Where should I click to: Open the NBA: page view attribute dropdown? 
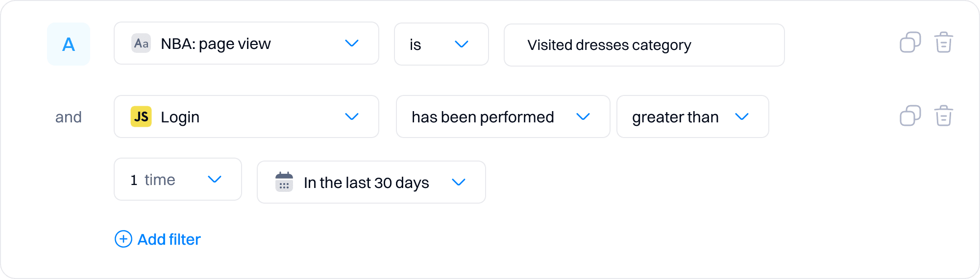[246, 44]
